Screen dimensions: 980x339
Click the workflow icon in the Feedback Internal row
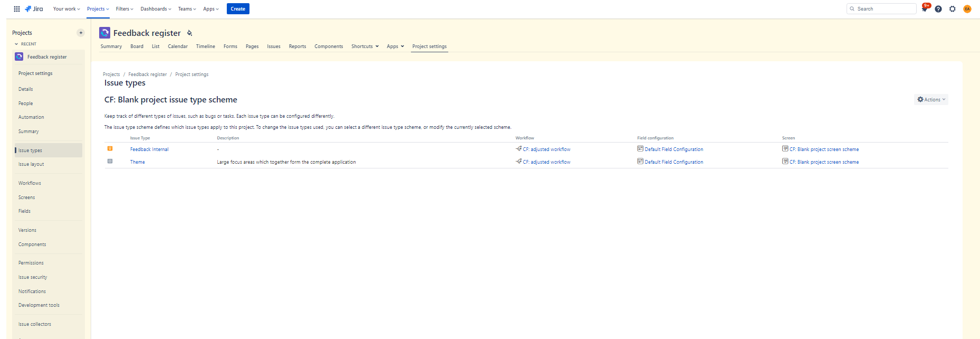(519, 149)
